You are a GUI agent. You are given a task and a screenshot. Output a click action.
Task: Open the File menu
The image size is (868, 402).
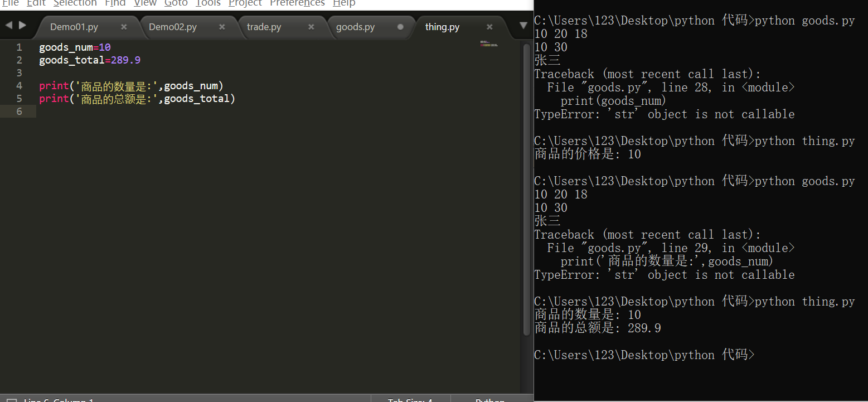tap(10, 3)
